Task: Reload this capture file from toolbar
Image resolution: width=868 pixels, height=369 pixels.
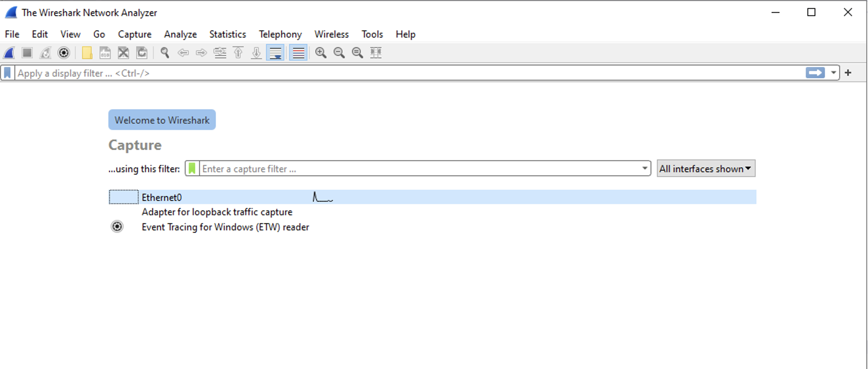Action: [142, 53]
